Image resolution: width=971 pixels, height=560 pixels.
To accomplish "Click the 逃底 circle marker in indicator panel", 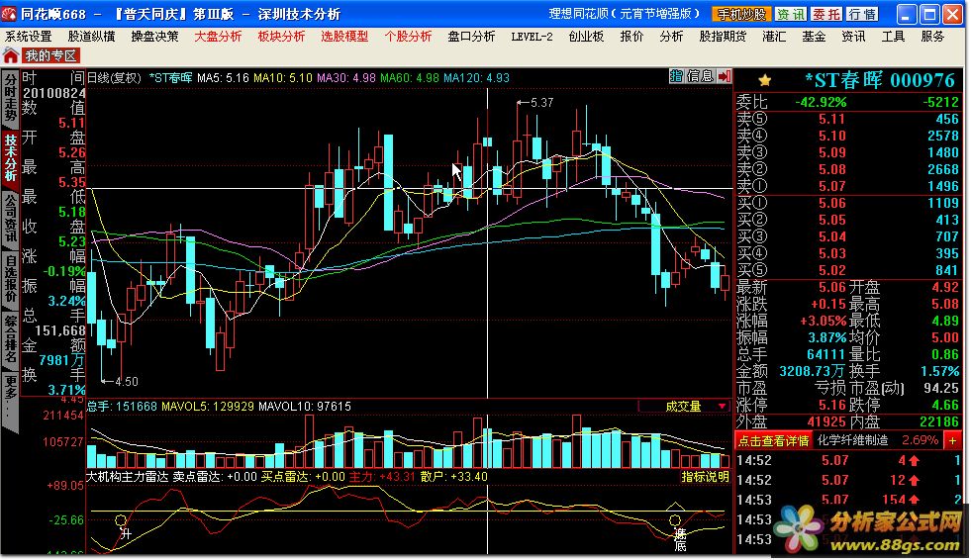I will coord(675,520).
